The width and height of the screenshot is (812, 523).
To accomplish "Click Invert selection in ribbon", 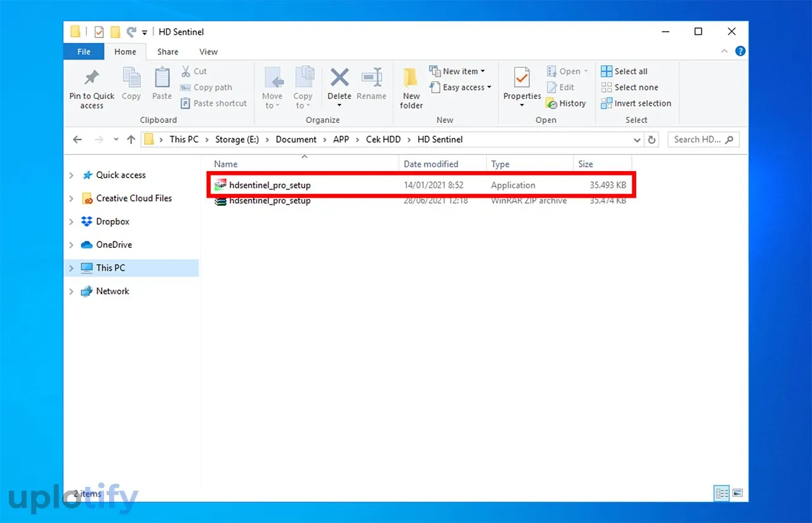I will [636, 103].
